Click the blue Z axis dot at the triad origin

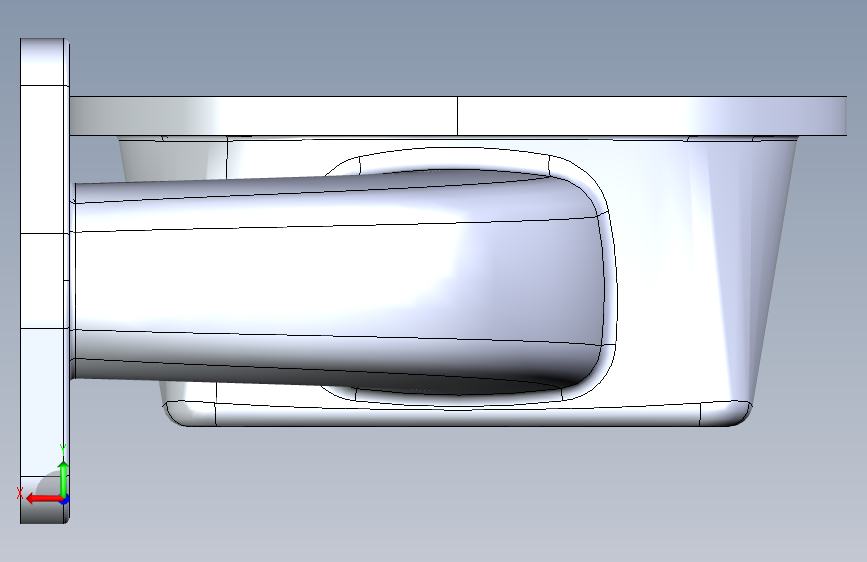tap(64, 501)
